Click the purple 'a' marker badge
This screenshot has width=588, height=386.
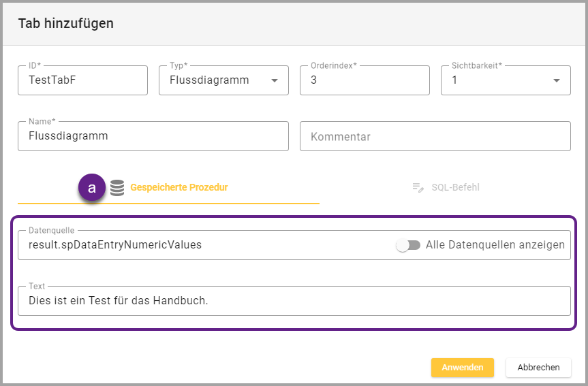pyautogui.click(x=92, y=187)
